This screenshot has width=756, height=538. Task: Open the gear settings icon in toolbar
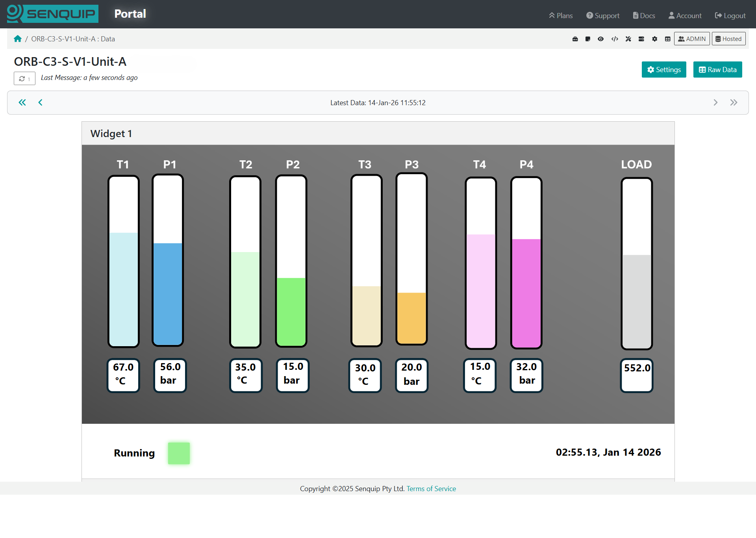click(655, 39)
